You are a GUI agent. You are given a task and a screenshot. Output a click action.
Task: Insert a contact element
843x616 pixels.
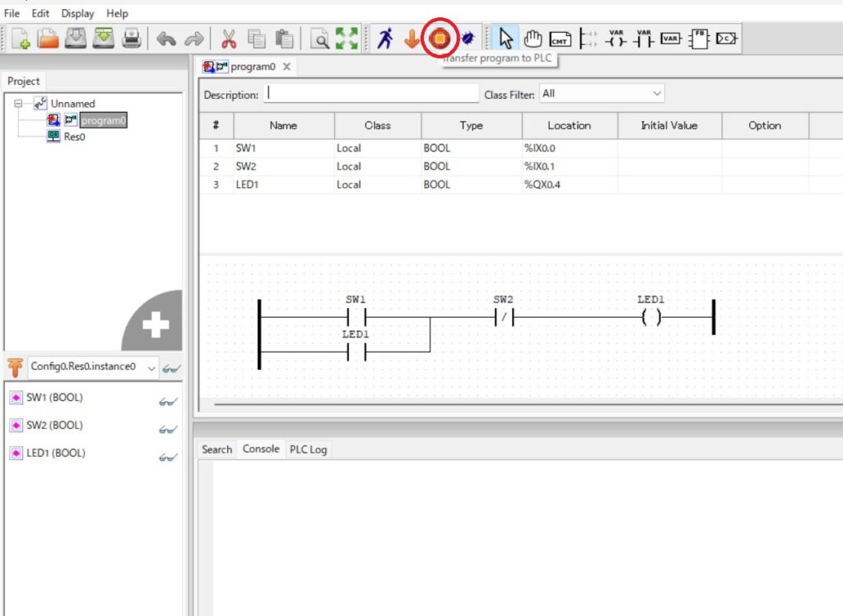click(643, 38)
